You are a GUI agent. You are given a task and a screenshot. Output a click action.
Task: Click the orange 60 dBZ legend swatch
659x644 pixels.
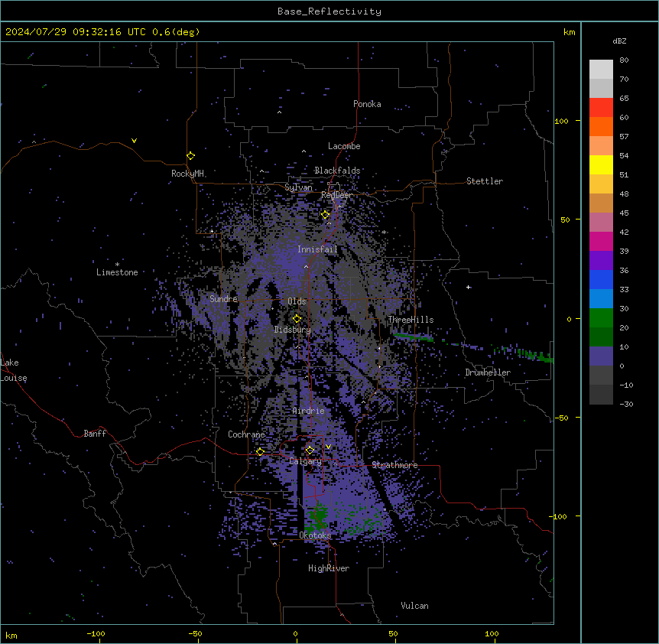pos(601,126)
